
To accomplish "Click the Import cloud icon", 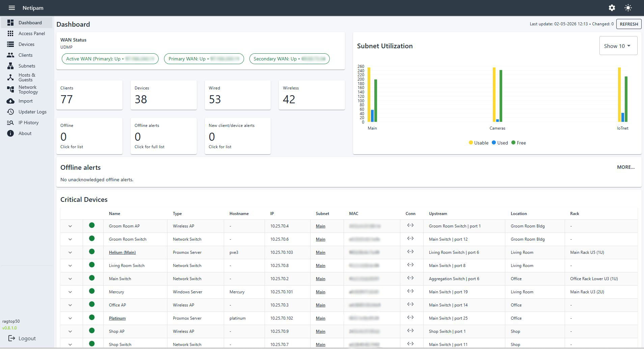I will click(10, 101).
